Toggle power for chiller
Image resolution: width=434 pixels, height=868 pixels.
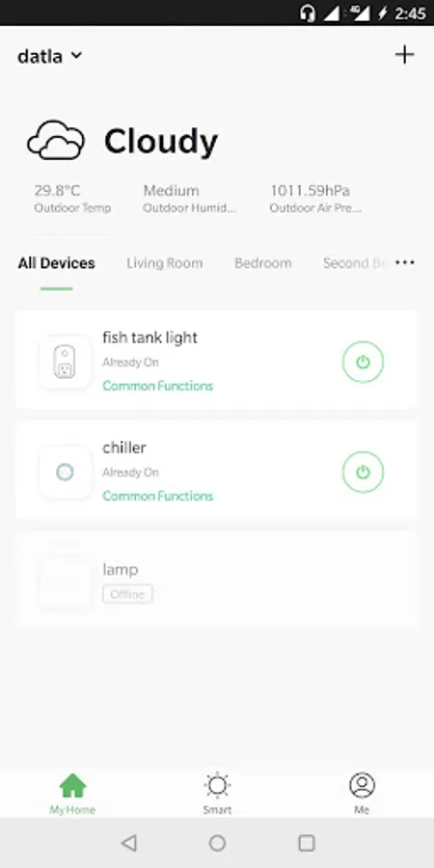pos(363,473)
